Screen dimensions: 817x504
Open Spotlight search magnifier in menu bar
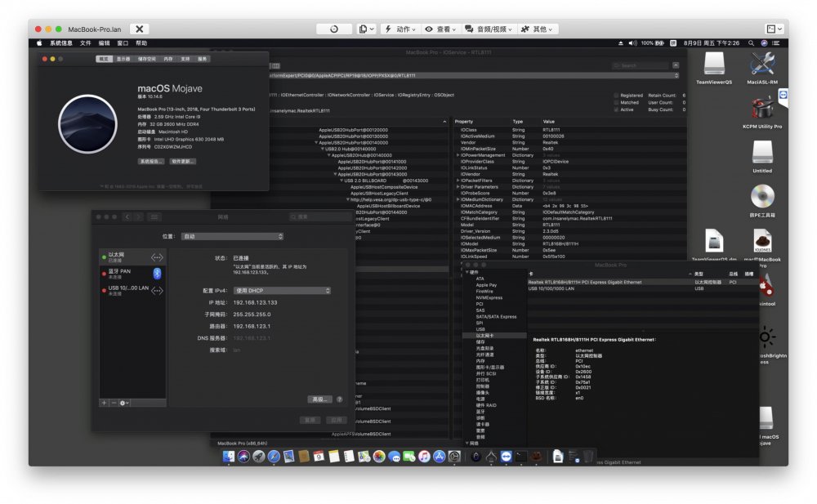(751, 43)
